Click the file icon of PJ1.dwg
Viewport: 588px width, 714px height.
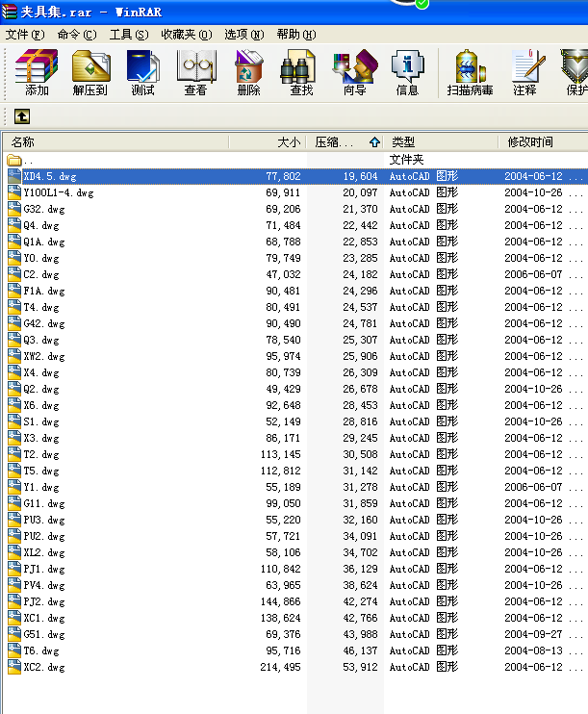[14, 569]
